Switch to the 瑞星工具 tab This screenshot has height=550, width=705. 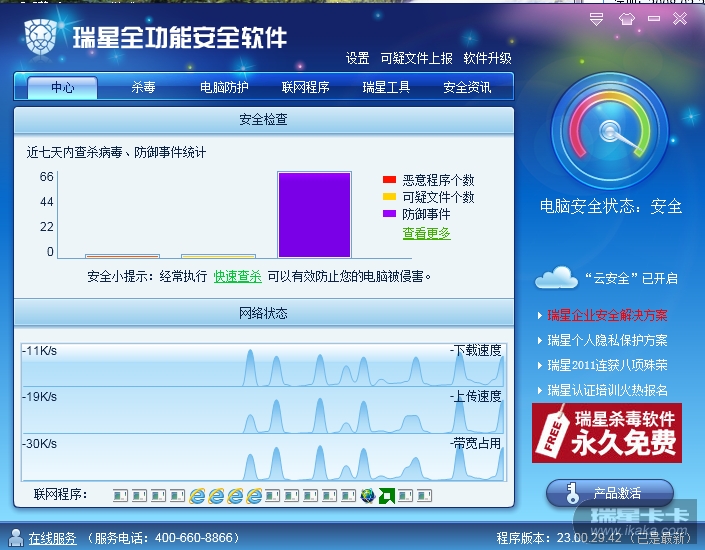point(386,87)
